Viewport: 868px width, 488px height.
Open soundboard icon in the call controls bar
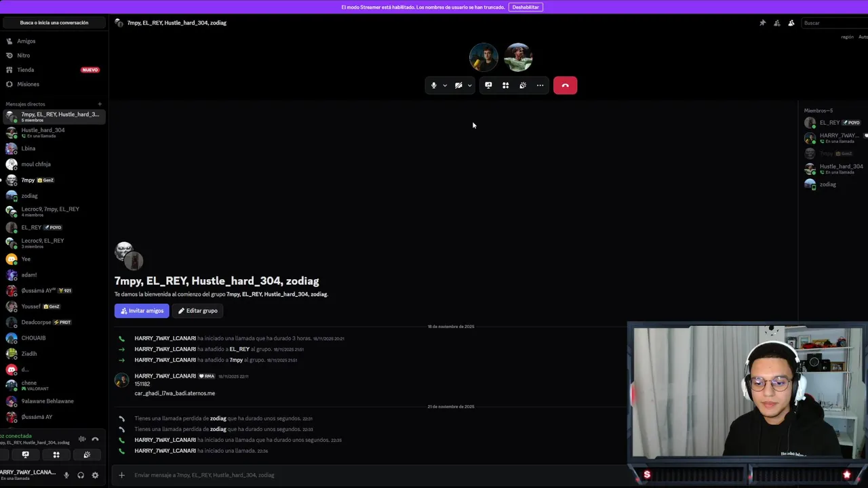(523, 85)
